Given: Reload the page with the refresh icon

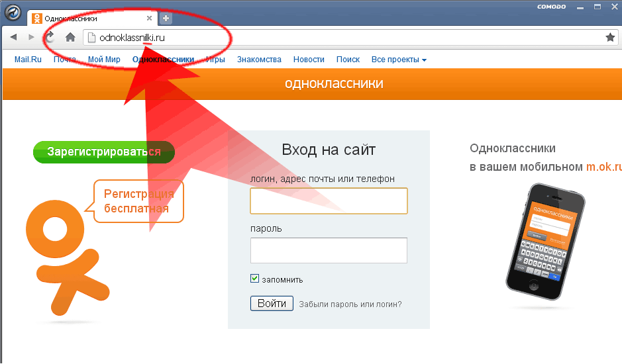Looking at the screenshot, I should pyautogui.click(x=50, y=37).
